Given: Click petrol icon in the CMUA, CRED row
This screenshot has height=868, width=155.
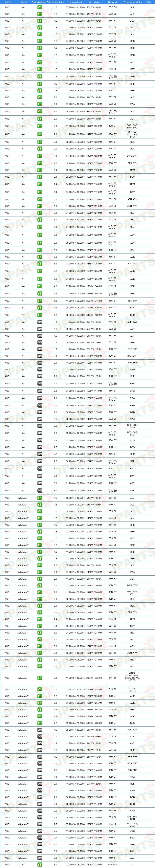Looking at the screenshot, I should point(40,689).
